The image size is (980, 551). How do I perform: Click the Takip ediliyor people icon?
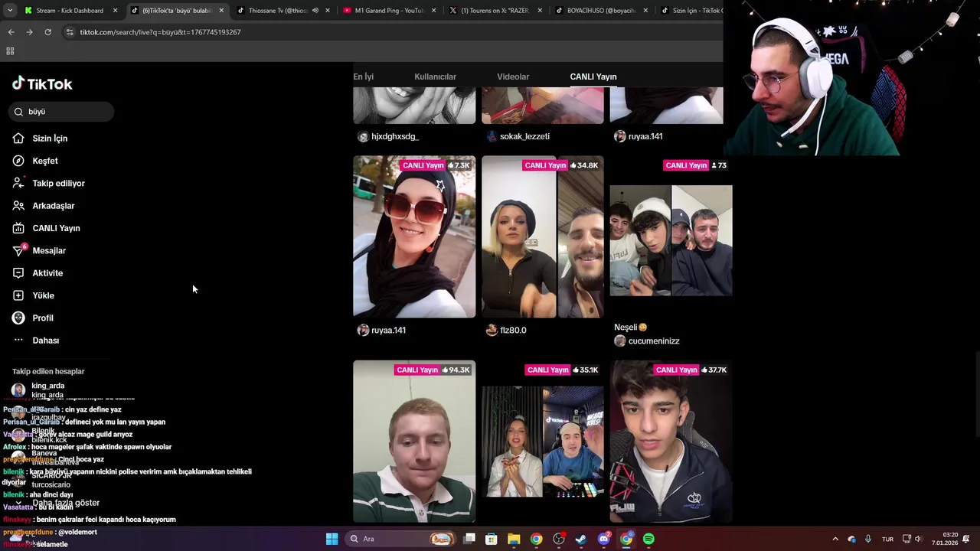pos(18,183)
